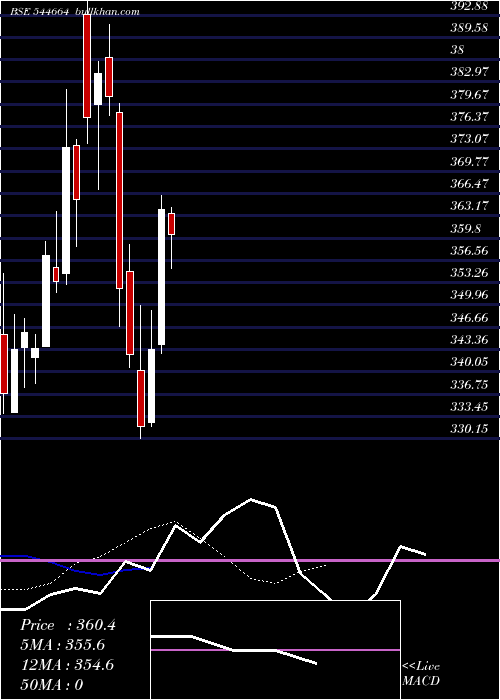Select the 376.37 price axis label
The height and width of the screenshot is (700, 500).
[x=469, y=117]
